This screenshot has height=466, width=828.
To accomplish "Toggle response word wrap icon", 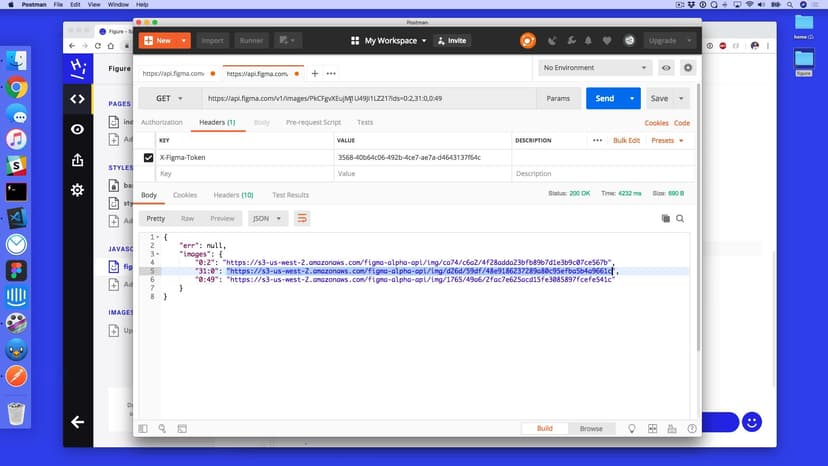I will pos(302,218).
